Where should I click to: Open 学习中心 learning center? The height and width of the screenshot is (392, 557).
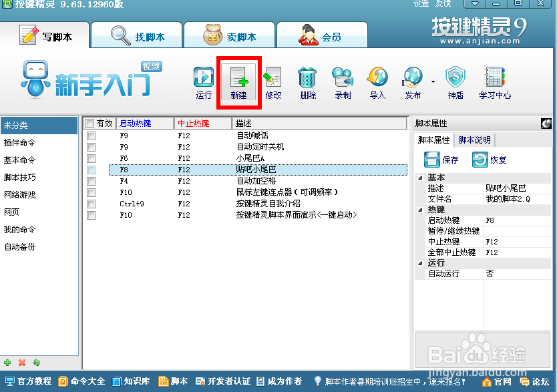click(x=495, y=82)
